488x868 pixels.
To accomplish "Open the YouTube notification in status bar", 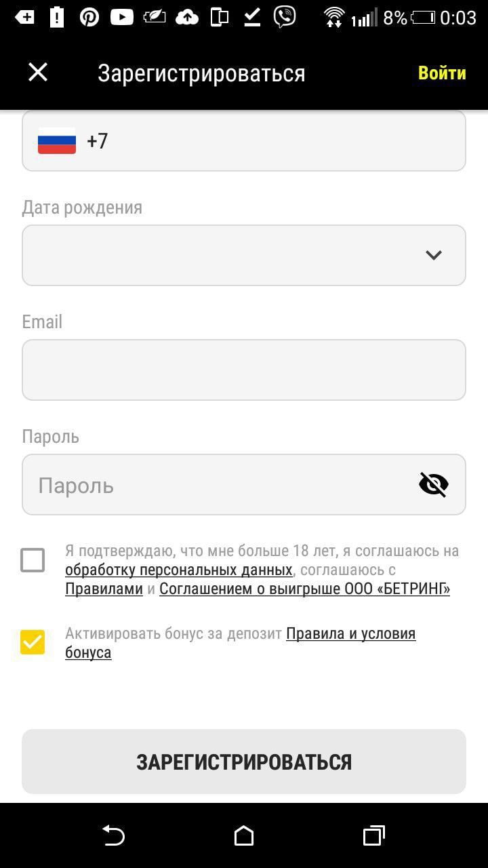I will coord(121,16).
